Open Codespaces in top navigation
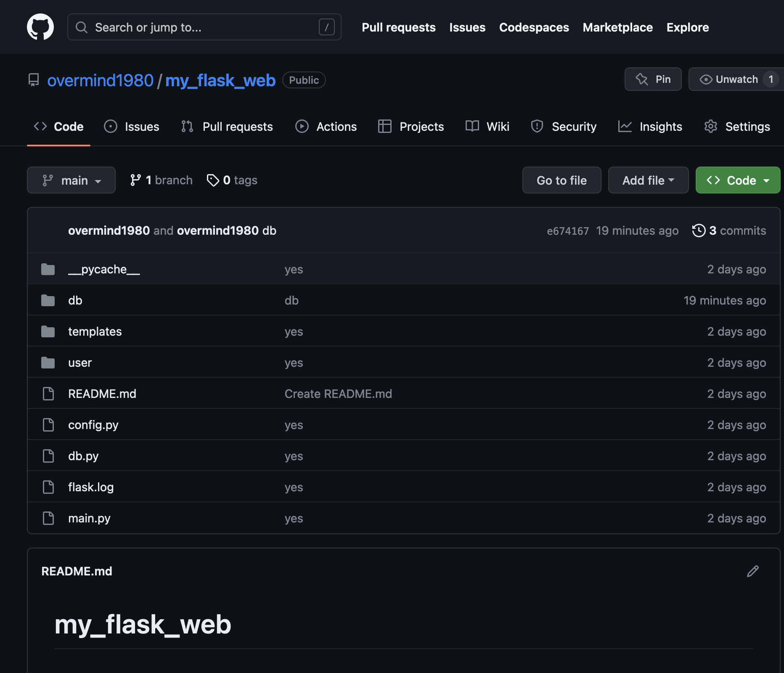 click(534, 27)
